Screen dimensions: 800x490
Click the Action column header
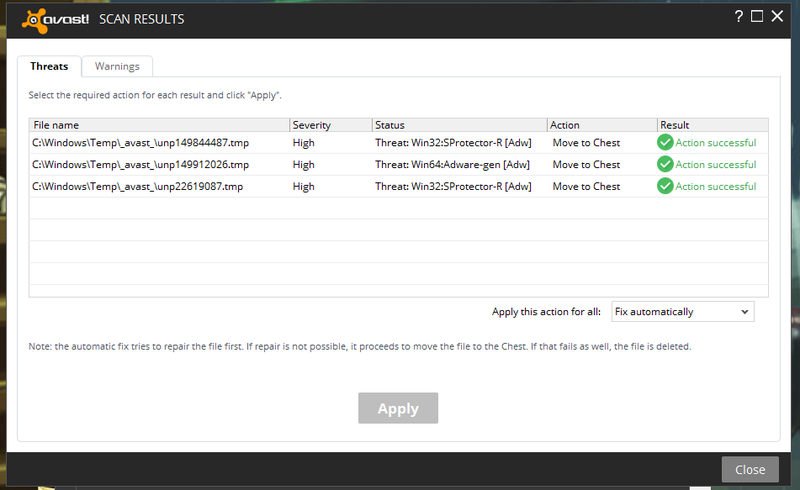pos(602,125)
